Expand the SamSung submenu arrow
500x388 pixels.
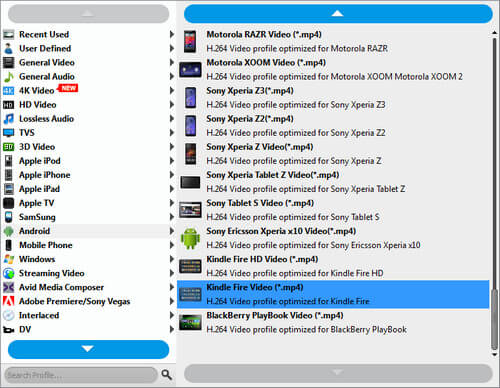point(172,217)
